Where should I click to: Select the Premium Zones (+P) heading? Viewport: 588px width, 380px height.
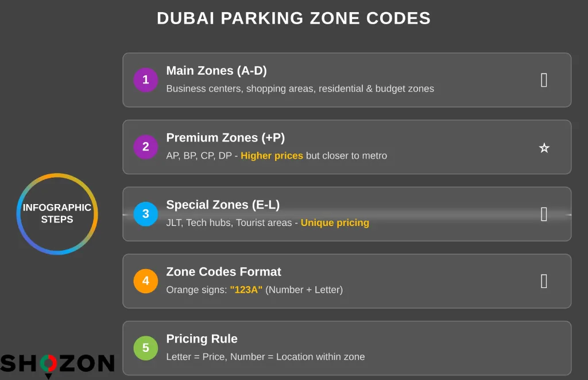coord(225,138)
